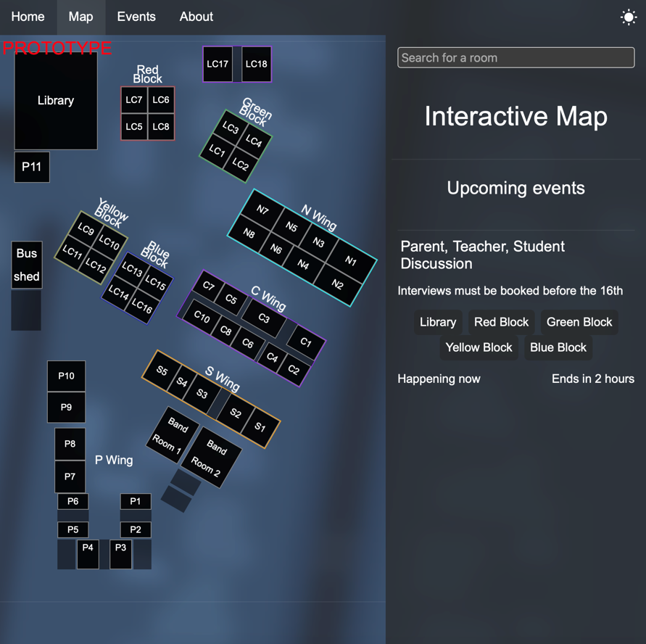This screenshot has height=644, width=646.
Task: Select the Red Block event tag
Action: click(x=502, y=322)
